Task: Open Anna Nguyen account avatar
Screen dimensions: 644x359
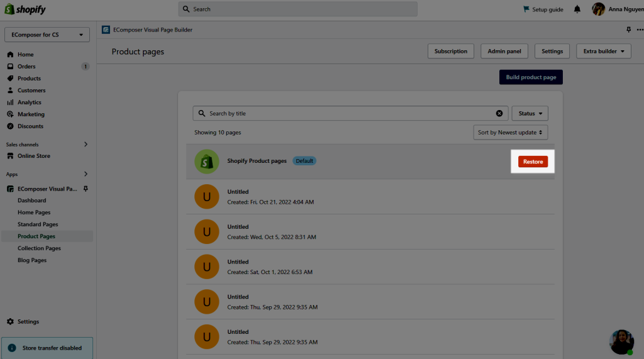Action: point(599,9)
